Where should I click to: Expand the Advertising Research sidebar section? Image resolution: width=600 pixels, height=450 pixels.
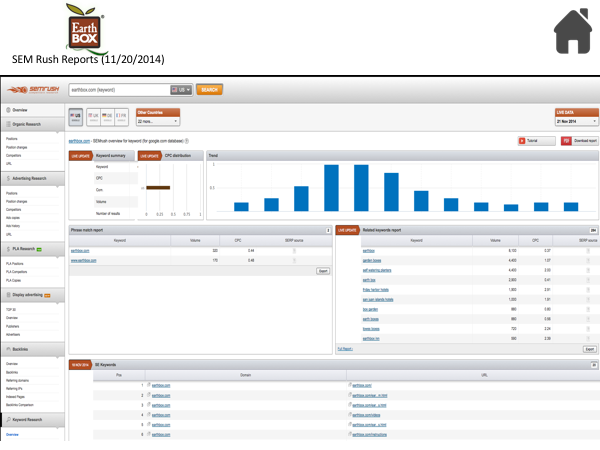32,179
